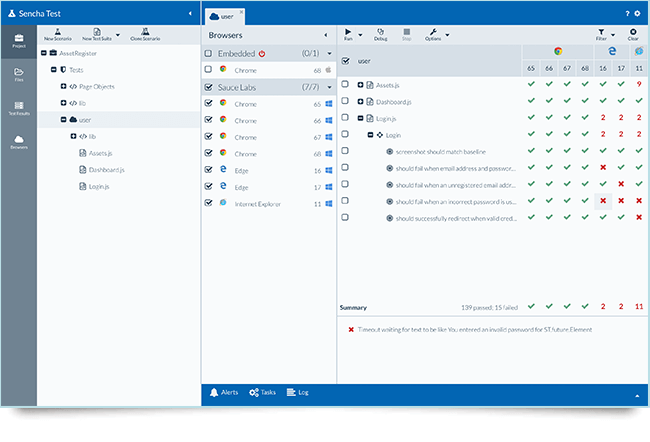Image resolution: width=650 pixels, height=442 pixels.
Task: Close the user tab
Action: tap(241, 11)
